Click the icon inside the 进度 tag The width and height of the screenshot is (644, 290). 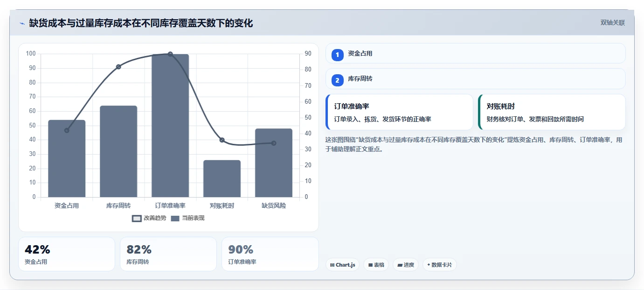[400, 265]
